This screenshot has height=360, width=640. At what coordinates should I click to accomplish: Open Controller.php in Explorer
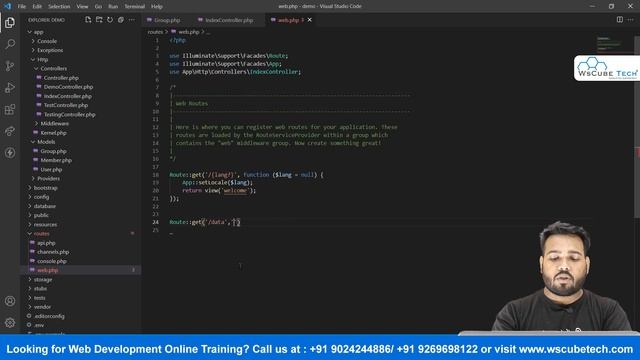coord(61,78)
